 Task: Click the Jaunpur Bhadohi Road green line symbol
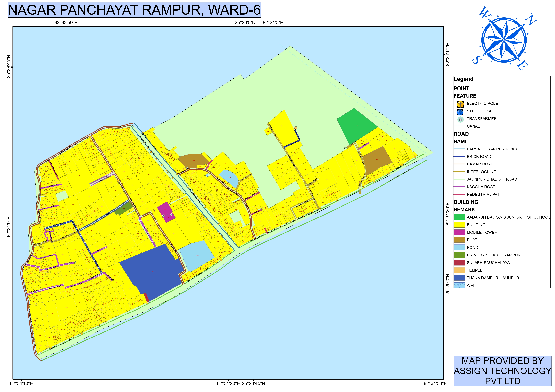[459, 179]
